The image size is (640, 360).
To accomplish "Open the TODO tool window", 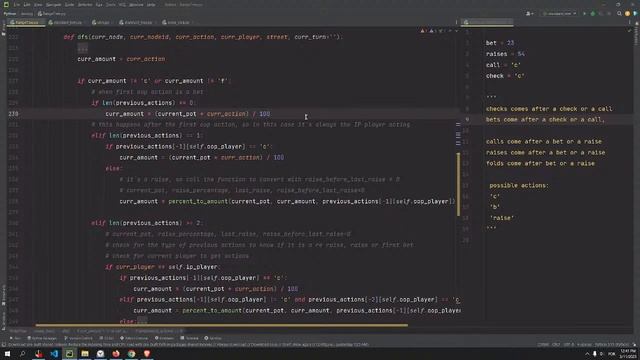I will tap(106, 338).
